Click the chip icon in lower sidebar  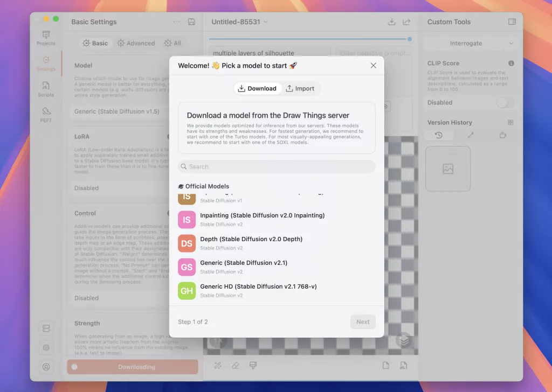click(46, 347)
